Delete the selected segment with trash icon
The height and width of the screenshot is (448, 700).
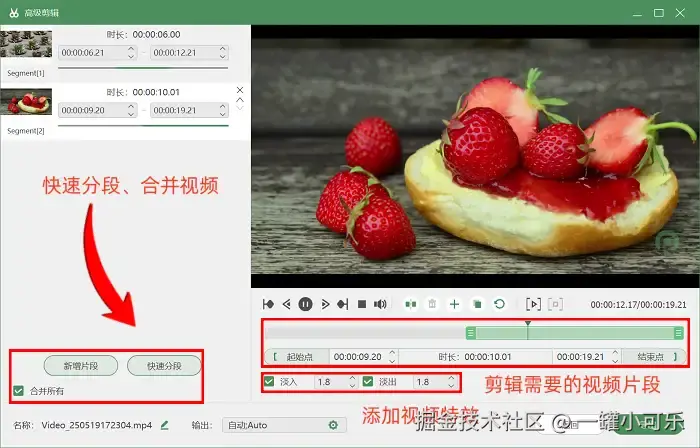click(x=432, y=304)
